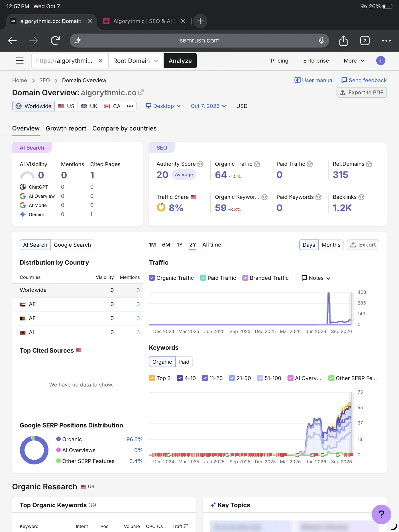
Task: Uncheck the Paid Traffic checkbox
Action: [203, 278]
